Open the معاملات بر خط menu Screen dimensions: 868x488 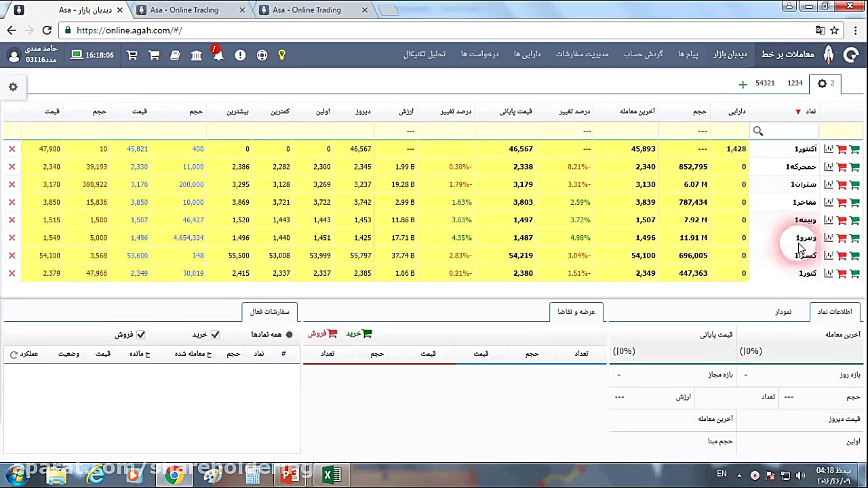coord(787,54)
